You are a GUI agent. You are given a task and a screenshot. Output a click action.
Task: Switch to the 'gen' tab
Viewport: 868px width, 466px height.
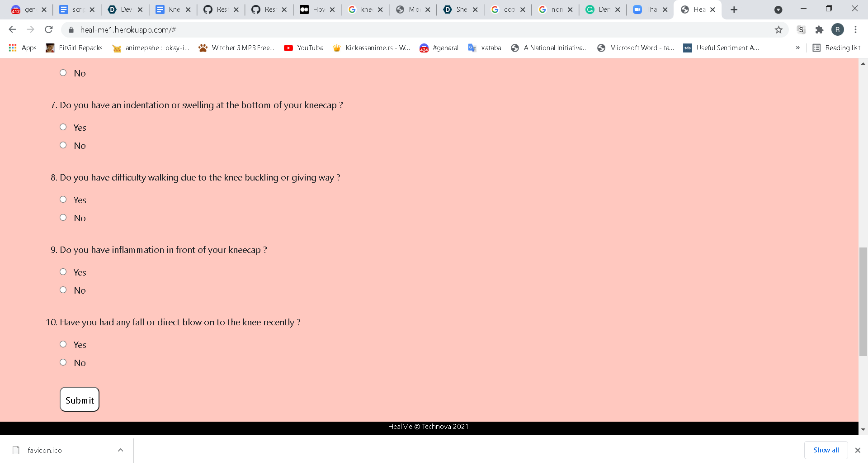point(29,10)
